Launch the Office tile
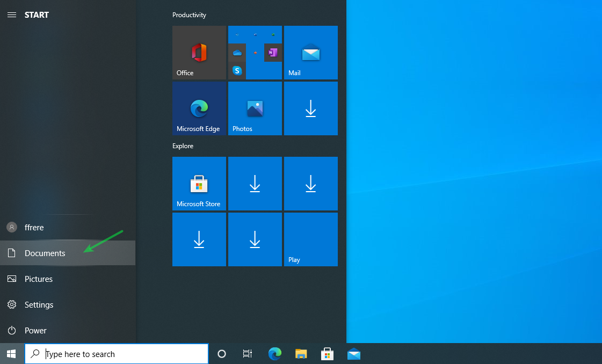 tap(199, 53)
